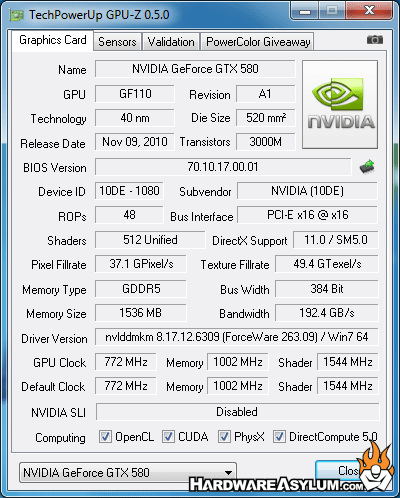Click the 'Bus Interface' label
Image resolution: width=400 pixels, height=498 pixels.
pyautogui.click(x=202, y=217)
